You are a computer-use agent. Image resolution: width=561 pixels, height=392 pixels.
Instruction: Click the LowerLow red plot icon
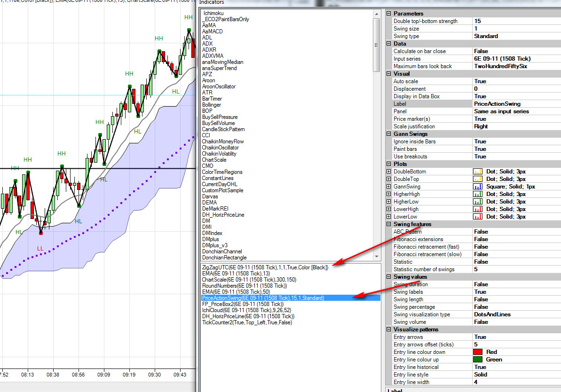[478, 216]
